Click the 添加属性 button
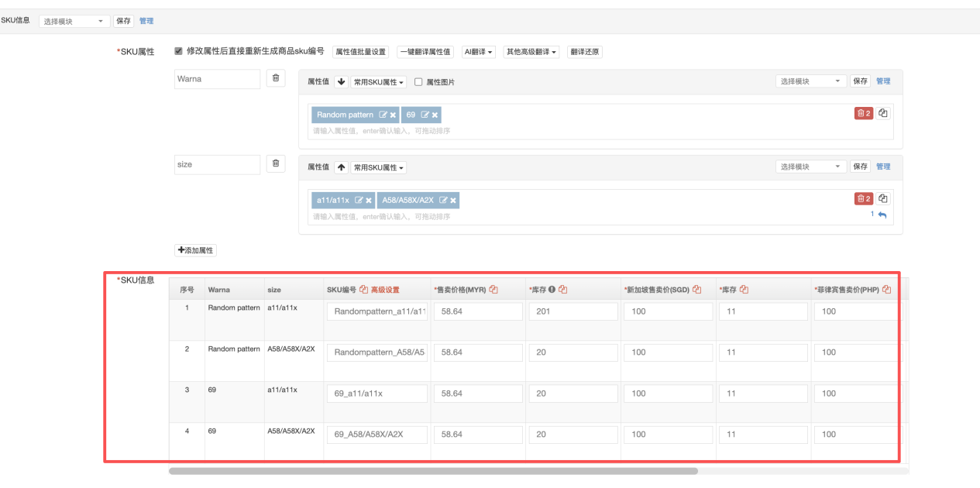This screenshot has height=488, width=980. pyautogui.click(x=196, y=250)
